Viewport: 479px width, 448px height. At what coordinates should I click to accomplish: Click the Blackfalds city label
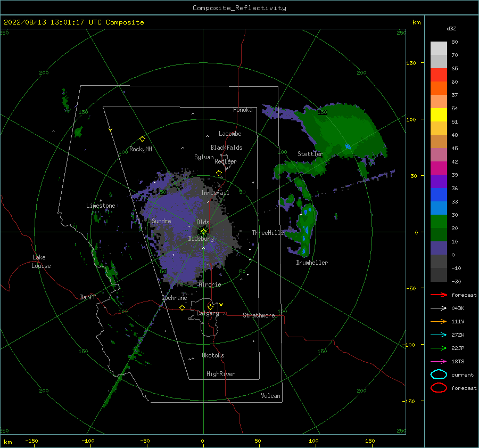[226, 148]
